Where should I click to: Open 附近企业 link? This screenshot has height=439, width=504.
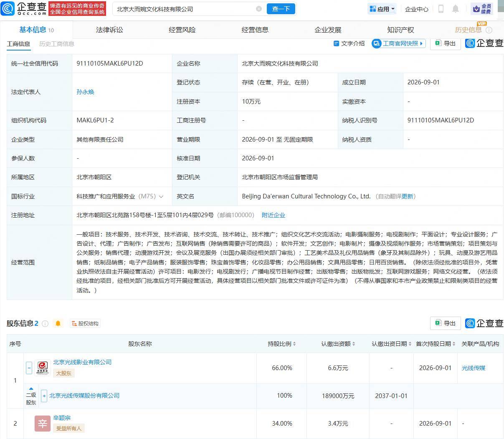point(274,215)
